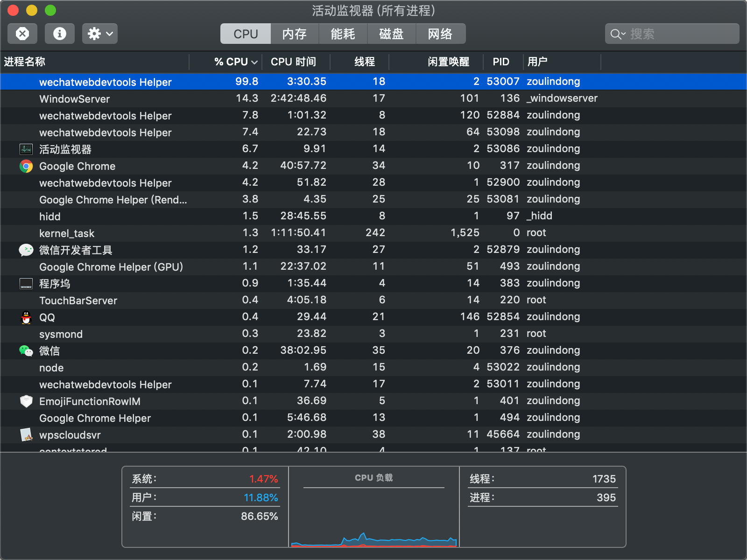Sort by the 用户 column header

click(x=562, y=62)
